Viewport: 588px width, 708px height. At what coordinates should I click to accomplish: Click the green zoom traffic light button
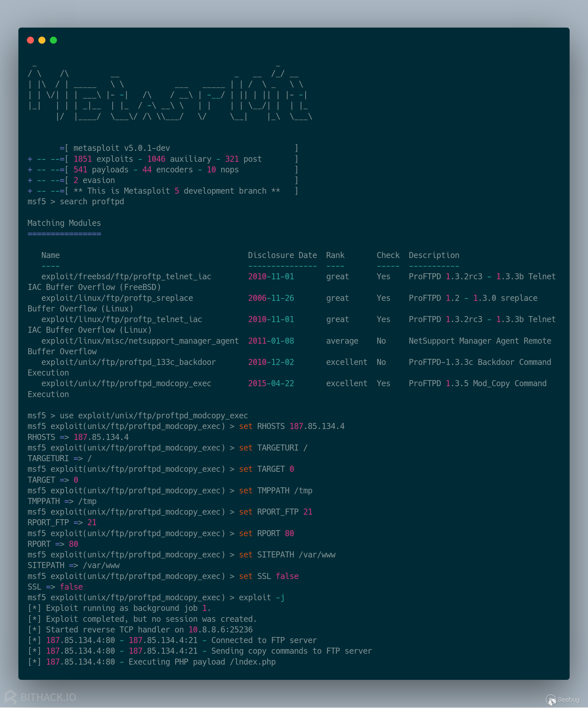pos(53,40)
